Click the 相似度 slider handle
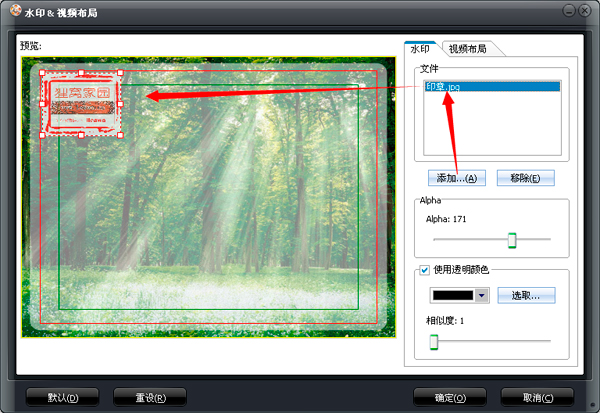Image resolution: width=600 pixels, height=413 pixels. click(x=434, y=342)
